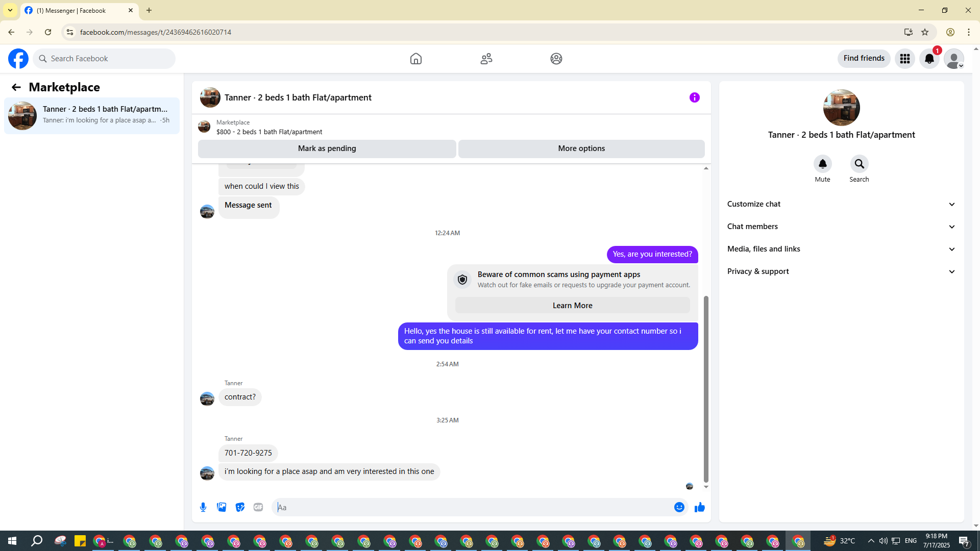Click the 'when could I view this' message
980x551 pixels.
(262, 186)
